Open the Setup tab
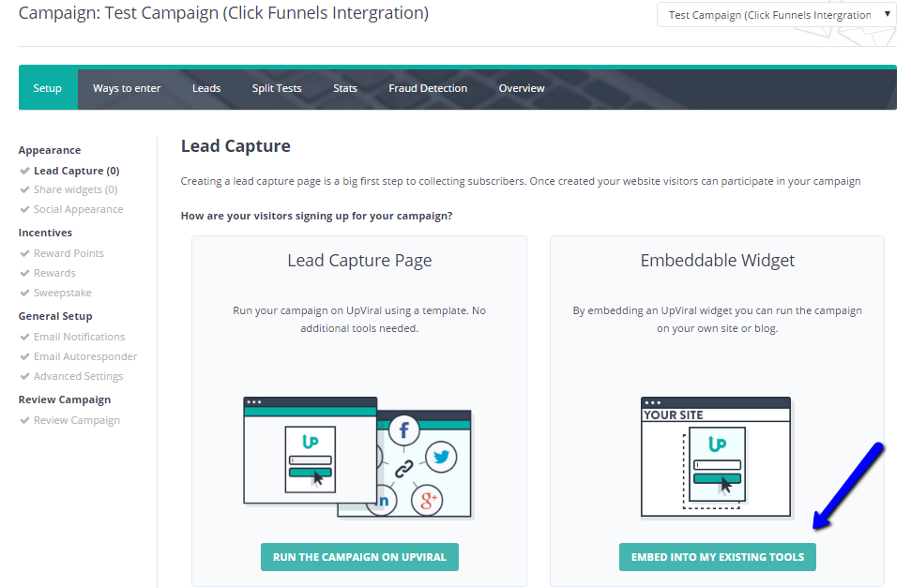This screenshot has height=588, width=911. 48,88
